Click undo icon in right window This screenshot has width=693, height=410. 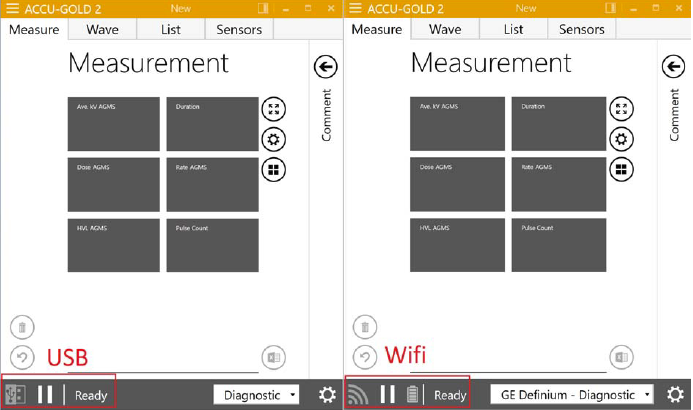coord(365,357)
